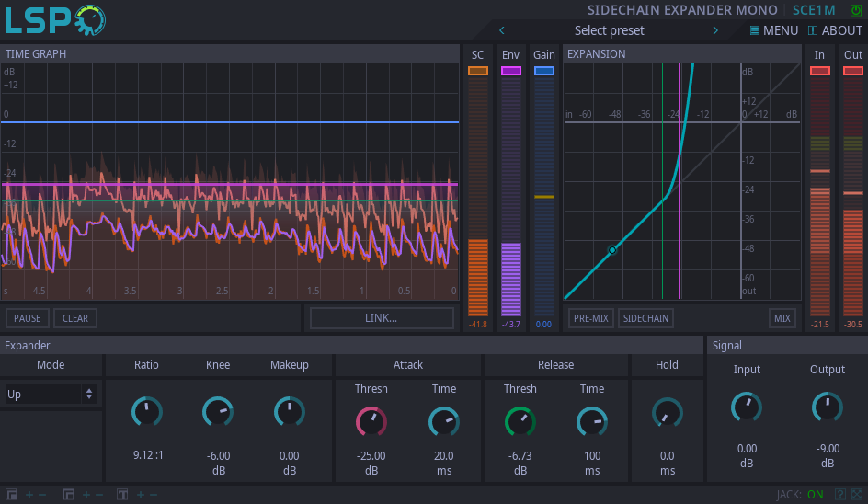The image size is (868, 504).
Task: Click the T font-scaling icon in bottom bar
Action: click(122, 495)
